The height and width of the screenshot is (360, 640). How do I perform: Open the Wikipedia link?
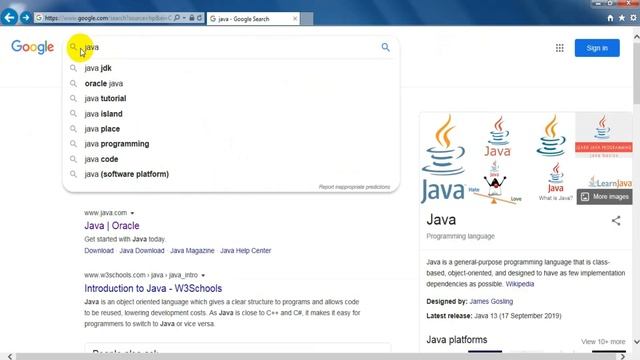520,284
